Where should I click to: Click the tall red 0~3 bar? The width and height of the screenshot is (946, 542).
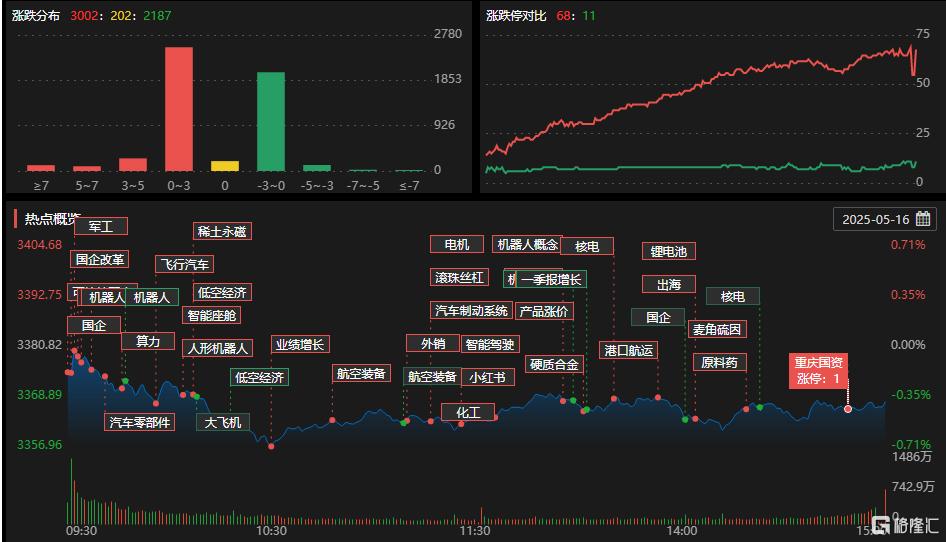[x=179, y=109]
